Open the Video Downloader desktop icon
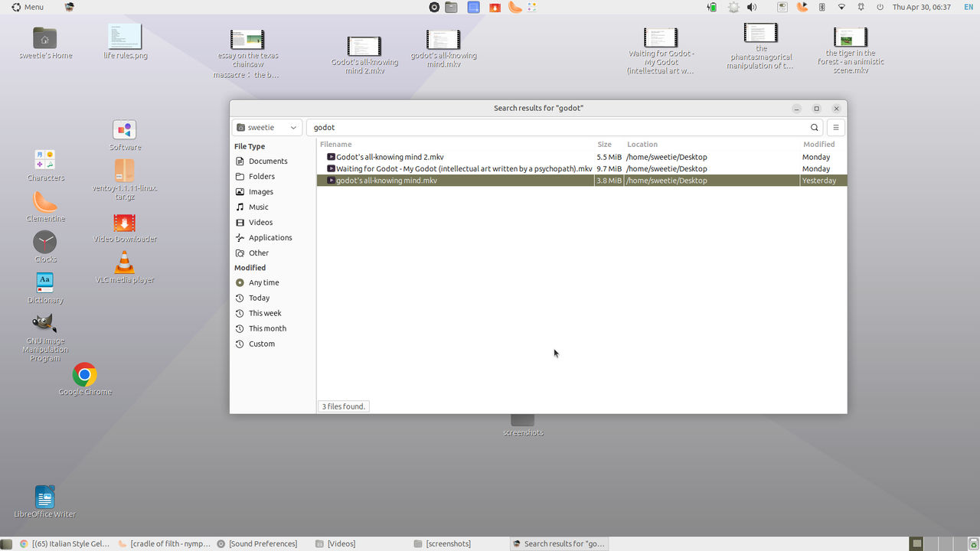This screenshot has width=980, height=551. click(124, 228)
